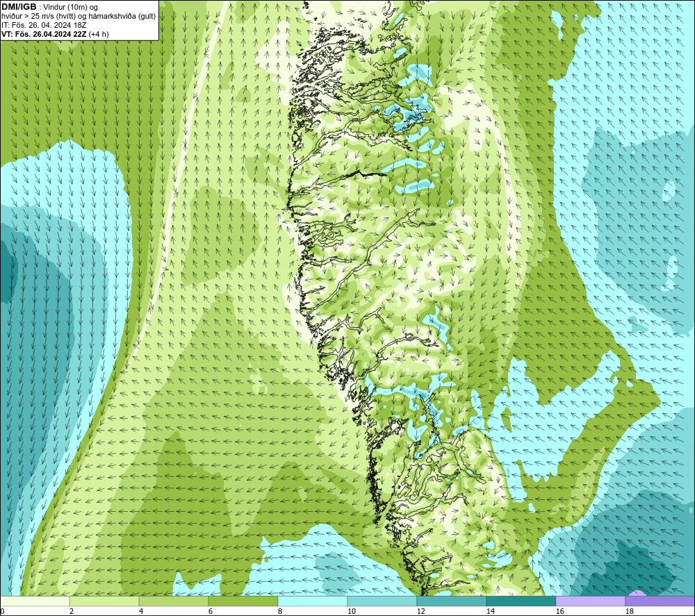Click the 'IT: Fös. 26. 04. 2024 18Z' line
The height and width of the screenshot is (616, 695).
(x=44, y=25)
